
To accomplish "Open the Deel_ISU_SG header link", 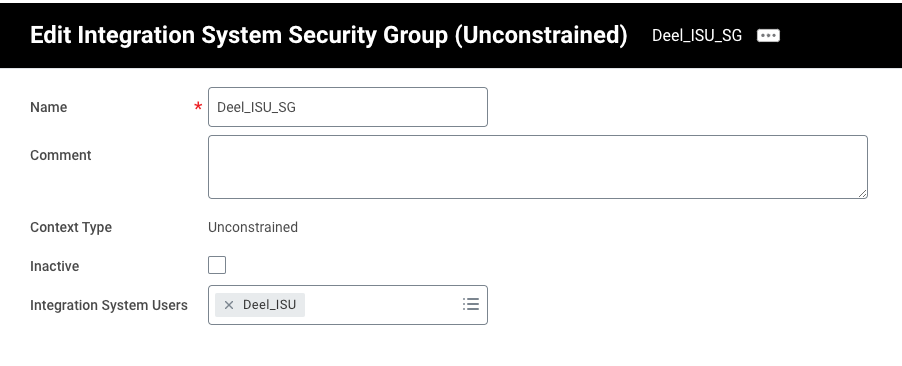I will click(697, 36).
